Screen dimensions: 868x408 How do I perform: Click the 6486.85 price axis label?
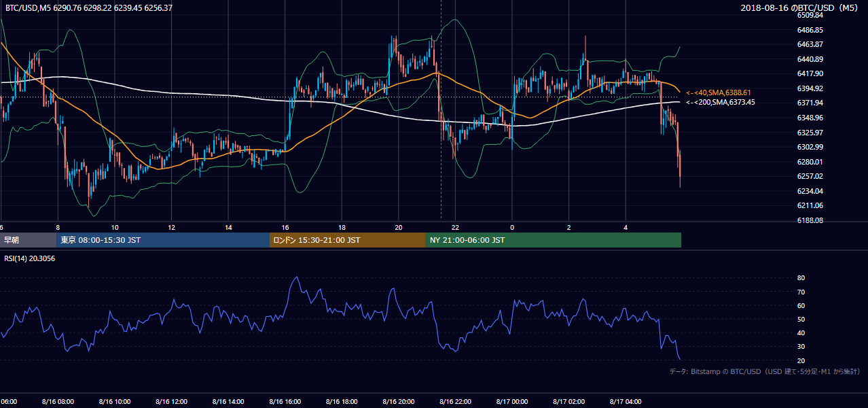[x=810, y=30]
